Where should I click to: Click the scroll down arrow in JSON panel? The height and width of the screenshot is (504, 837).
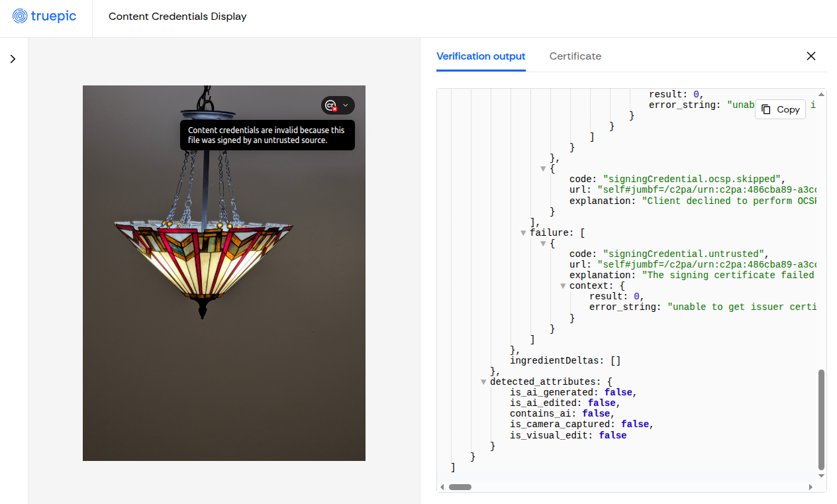[821, 476]
